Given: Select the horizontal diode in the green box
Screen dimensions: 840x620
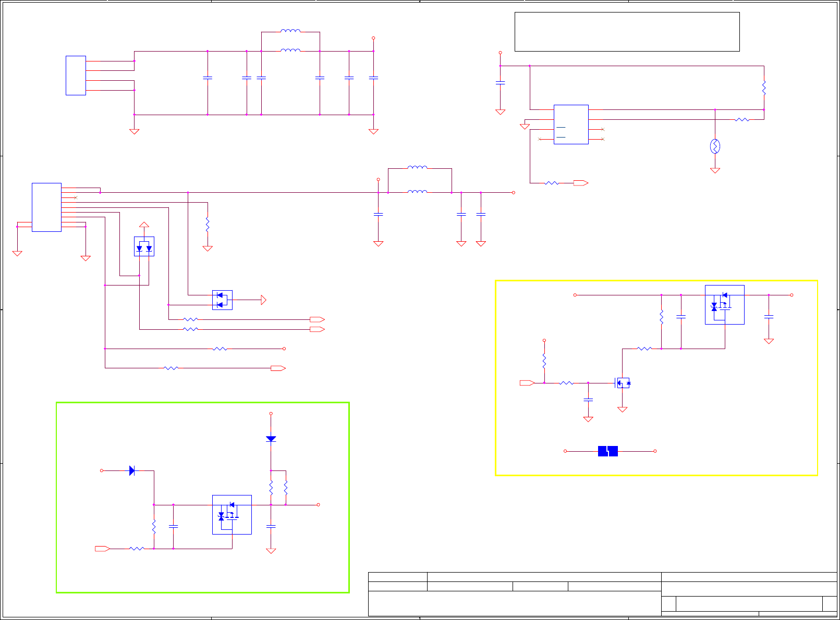Looking at the screenshot, I should point(132,470).
